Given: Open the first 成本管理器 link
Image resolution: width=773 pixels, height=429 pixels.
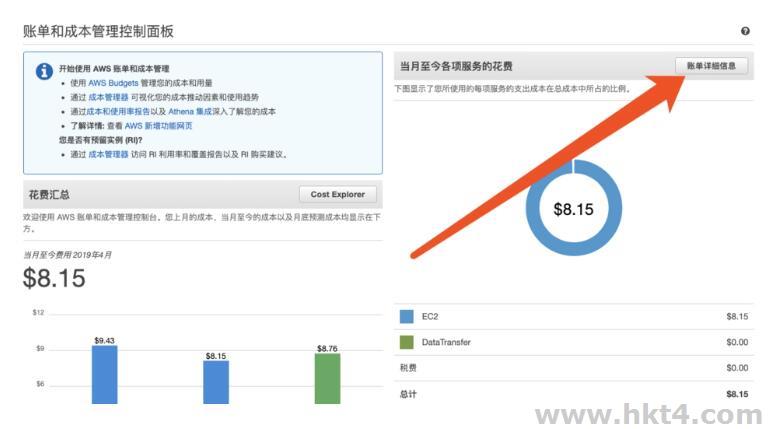Looking at the screenshot, I should pos(108,97).
